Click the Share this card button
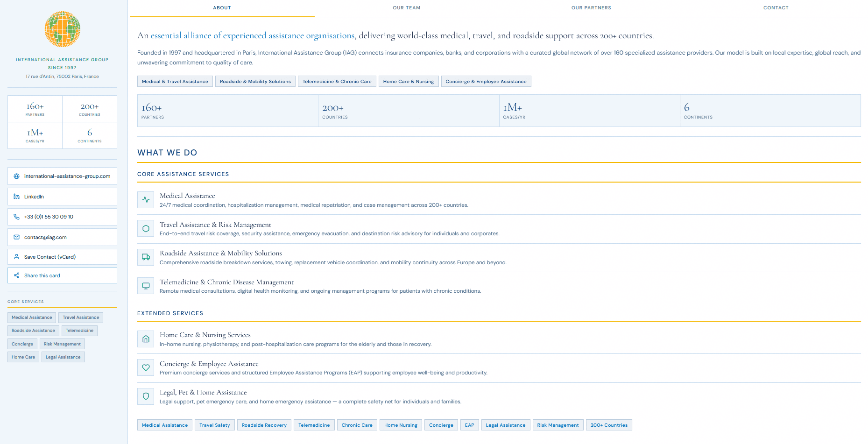Viewport: 868px width, 444px height. [x=62, y=275]
